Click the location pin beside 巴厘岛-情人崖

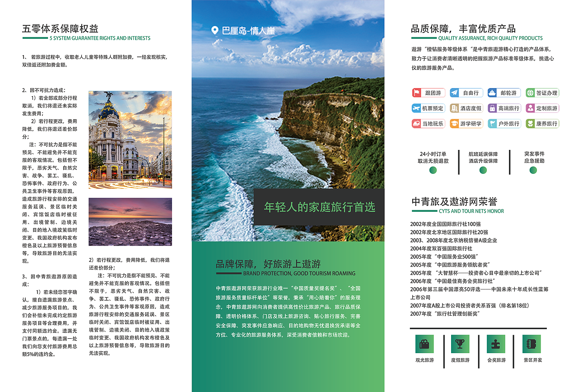tap(215, 30)
